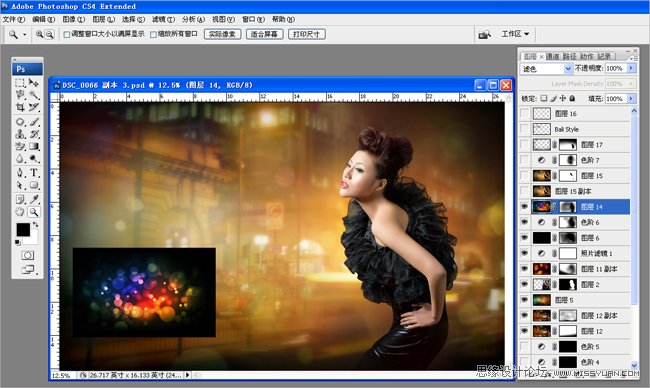Click the zoom out icon in options bar
The height and width of the screenshot is (388, 650).
pyautogui.click(x=49, y=34)
